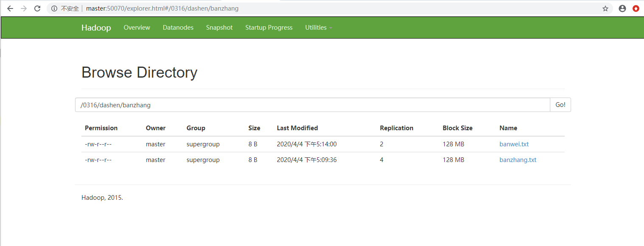The width and height of the screenshot is (644, 246).
Task: Open Startup Progress in the navbar
Action: 269,28
